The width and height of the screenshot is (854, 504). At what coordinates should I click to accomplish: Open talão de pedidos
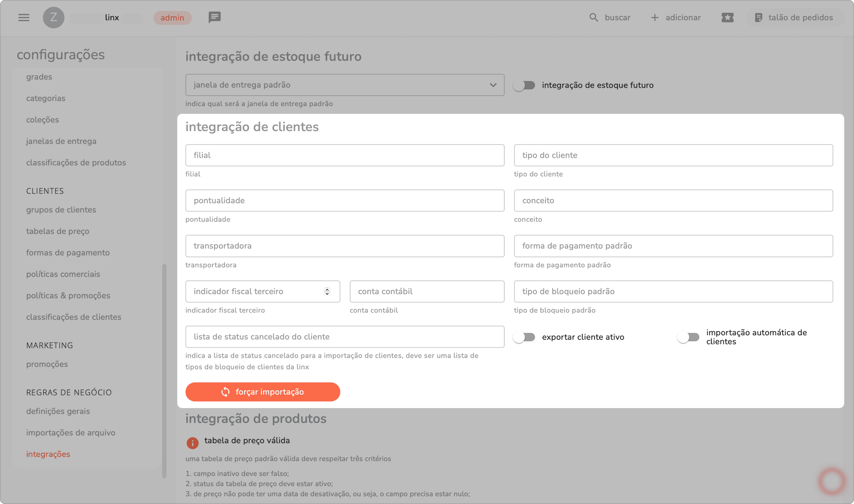[795, 17]
